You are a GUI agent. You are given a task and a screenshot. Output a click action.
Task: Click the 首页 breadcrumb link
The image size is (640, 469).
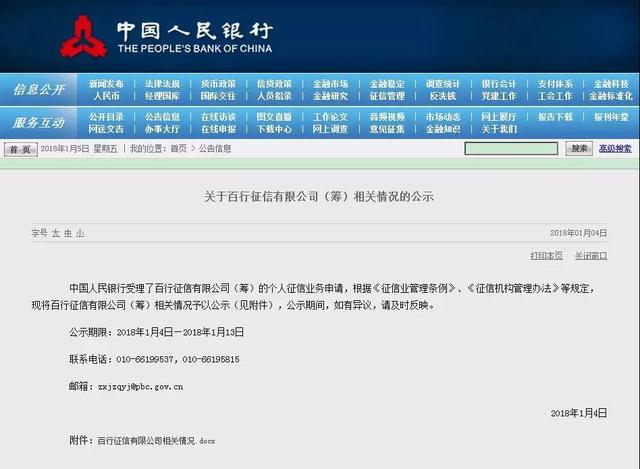coord(178,149)
